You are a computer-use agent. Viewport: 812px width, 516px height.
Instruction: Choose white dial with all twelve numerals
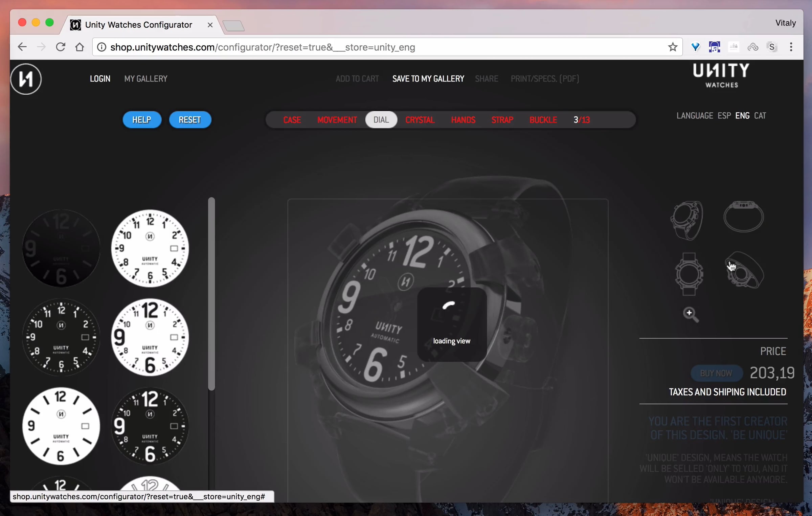(x=150, y=248)
